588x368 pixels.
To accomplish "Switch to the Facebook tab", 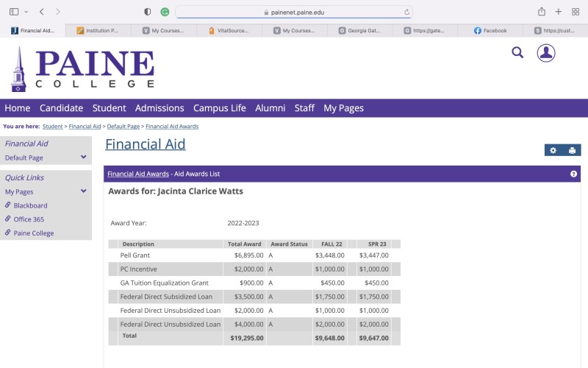I will pos(490,31).
